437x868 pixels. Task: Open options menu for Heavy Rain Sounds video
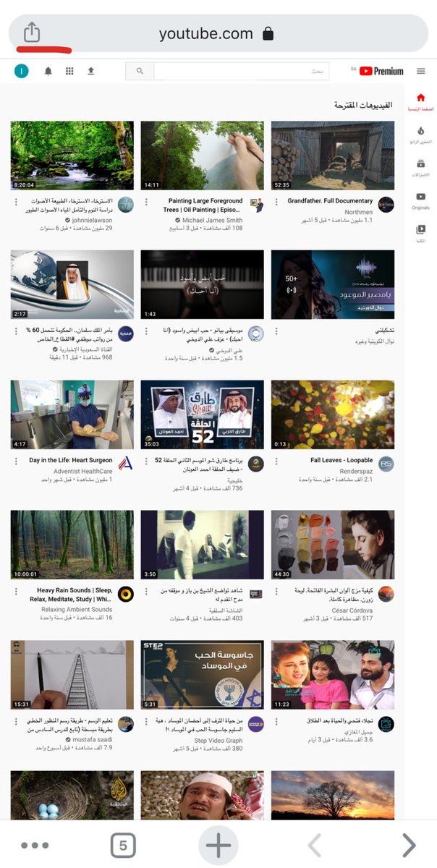coord(15,591)
